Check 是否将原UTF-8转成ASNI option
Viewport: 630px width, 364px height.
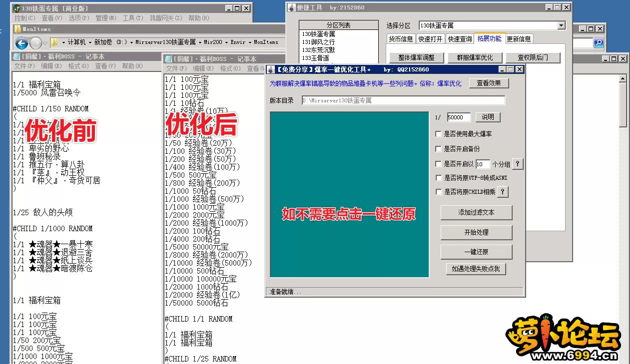point(439,178)
